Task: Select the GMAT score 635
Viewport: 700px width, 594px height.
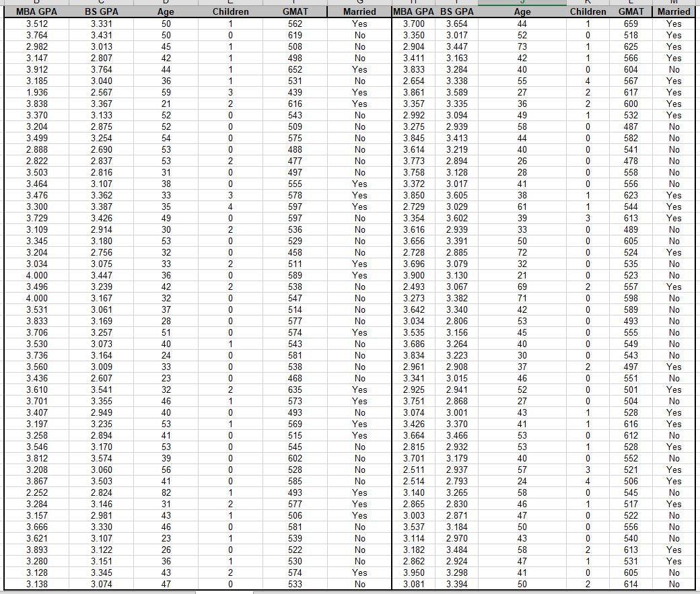Action: [295, 389]
